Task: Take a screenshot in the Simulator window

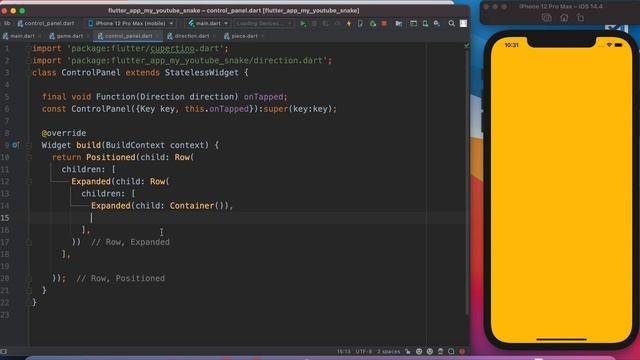Action: (x=547, y=18)
